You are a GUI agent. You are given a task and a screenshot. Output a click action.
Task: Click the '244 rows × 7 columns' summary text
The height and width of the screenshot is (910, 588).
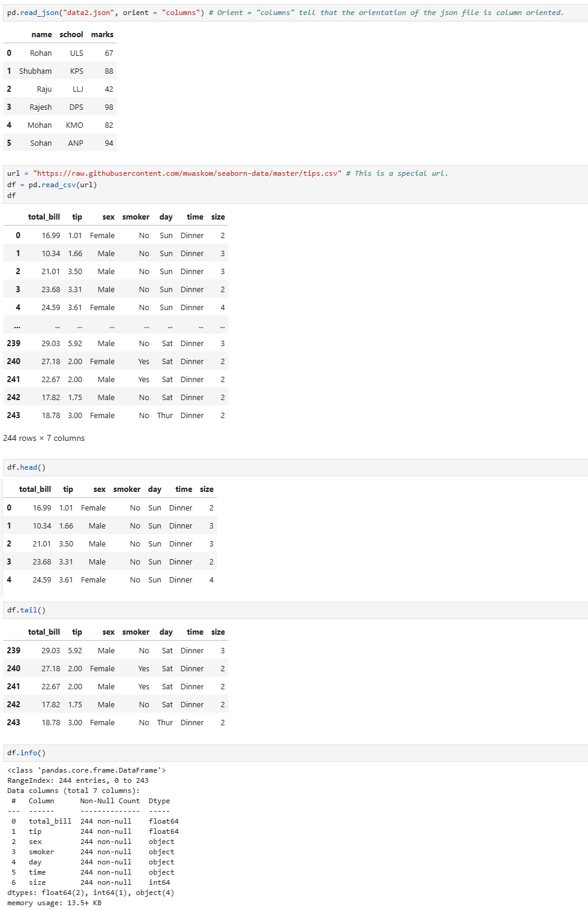pyautogui.click(x=44, y=438)
